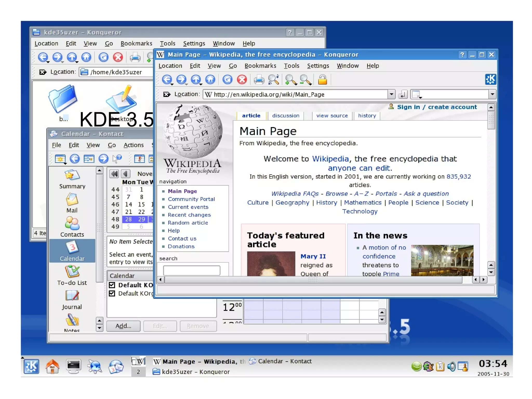Click Home icon in Wikipedia Konqueror toolbar
The height and width of the screenshot is (399, 532).
(x=210, y=79)
